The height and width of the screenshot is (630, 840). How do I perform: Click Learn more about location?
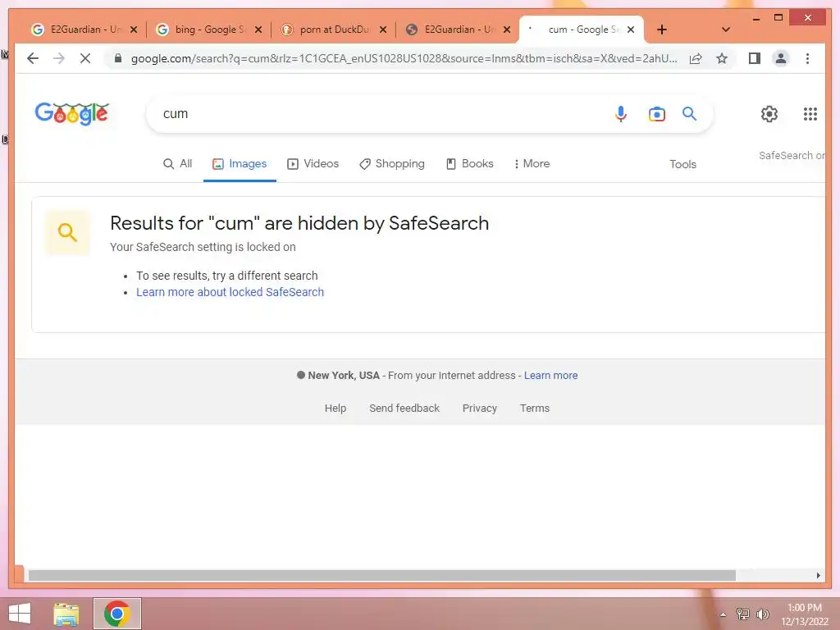550,376
